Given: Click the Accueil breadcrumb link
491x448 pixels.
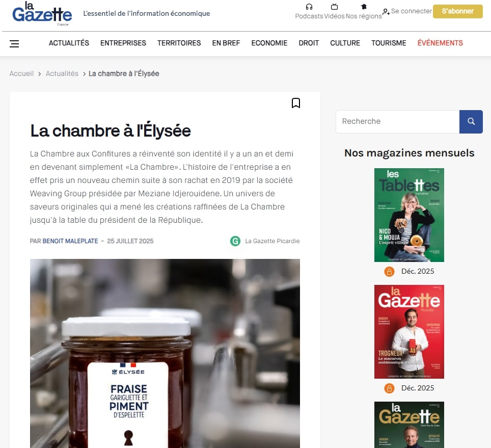Looking at the screenshot, I should [x=21, y=73].
